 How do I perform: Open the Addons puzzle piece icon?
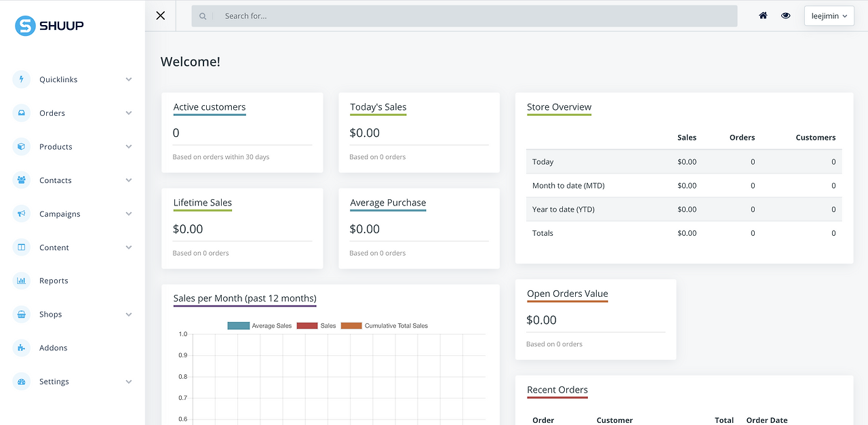[22, 348]
